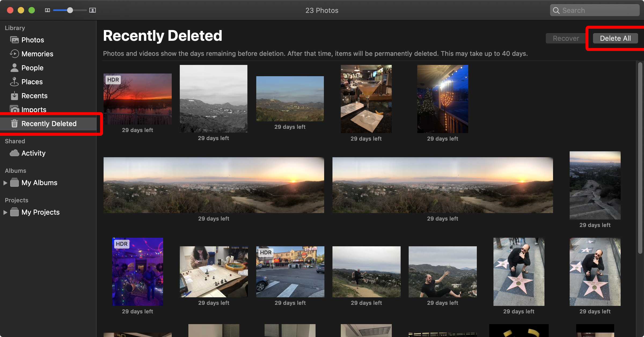Select the martini cocktail glass photo
Viewport: 644px width, 337px height.
pyautogui.click(x=366, y=99)
